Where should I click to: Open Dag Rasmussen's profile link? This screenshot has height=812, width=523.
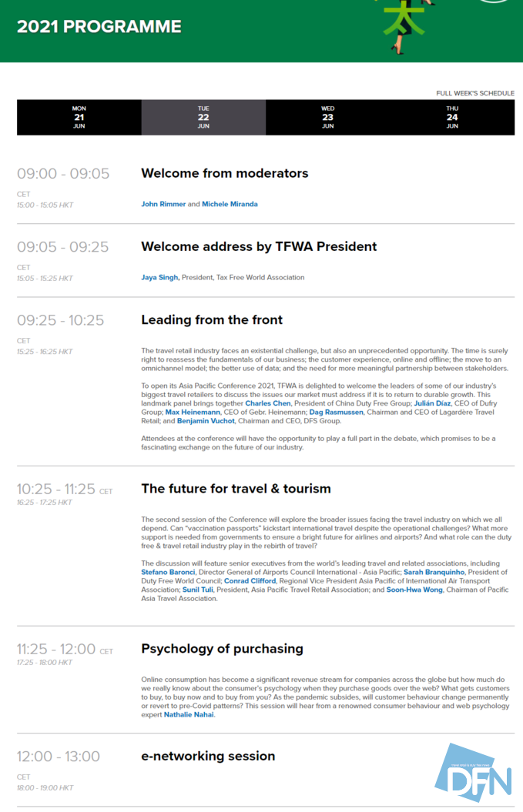click(337, 413)
